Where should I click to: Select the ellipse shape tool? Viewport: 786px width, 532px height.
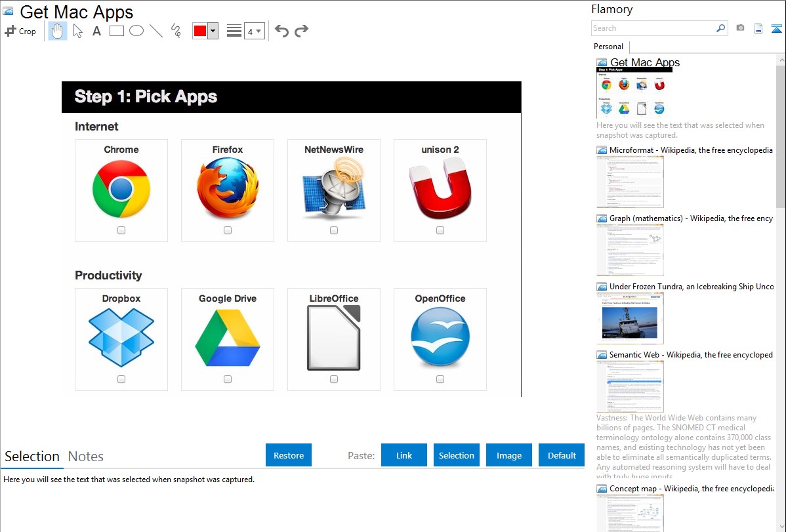(136, 31)
